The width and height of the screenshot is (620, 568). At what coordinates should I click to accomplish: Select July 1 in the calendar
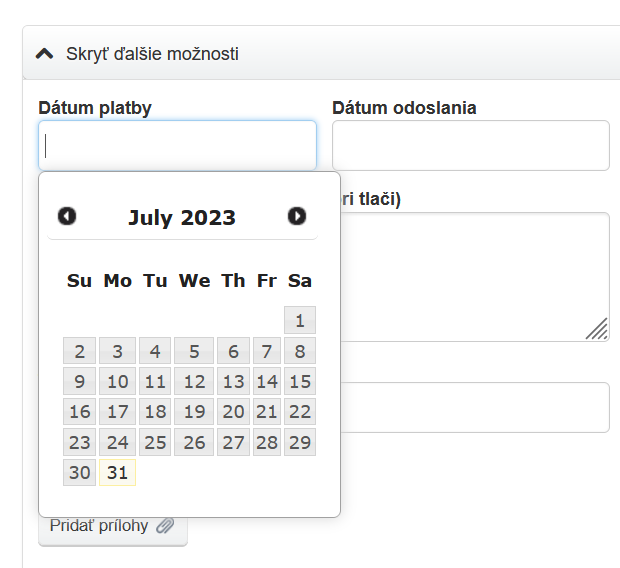click(x=300, y=320)
